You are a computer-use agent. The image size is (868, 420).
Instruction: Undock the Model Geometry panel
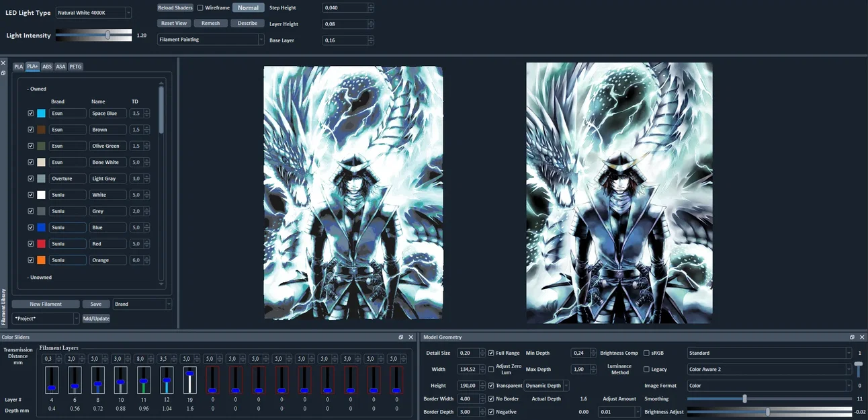coord(852,337)
